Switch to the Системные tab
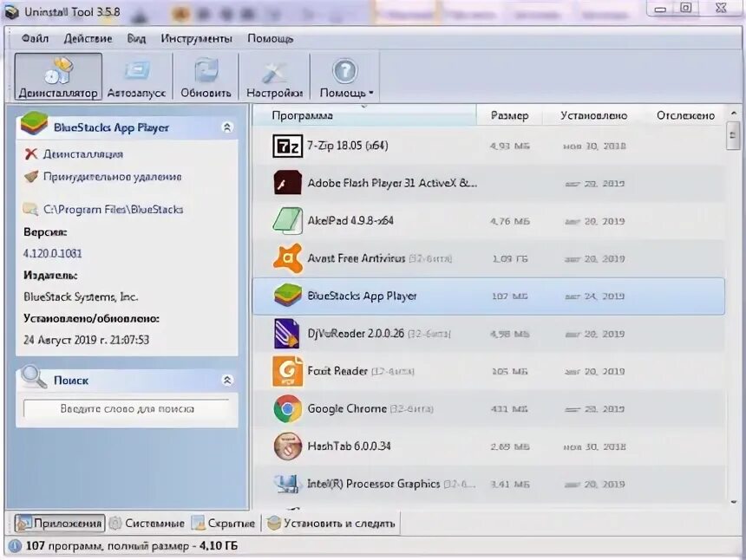 [x=147, y=524]
